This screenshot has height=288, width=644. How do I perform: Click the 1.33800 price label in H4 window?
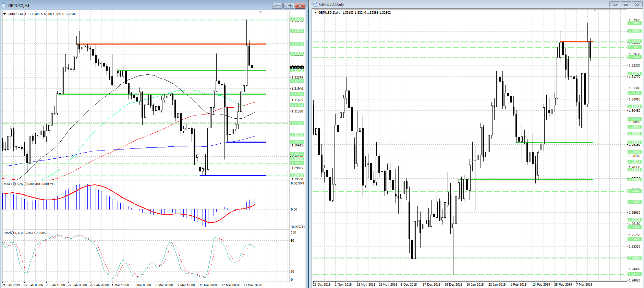click(x=297, y=20)
